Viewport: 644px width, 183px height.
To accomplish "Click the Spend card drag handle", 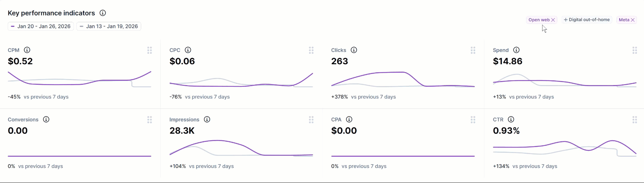I will (x=635, y=50).
